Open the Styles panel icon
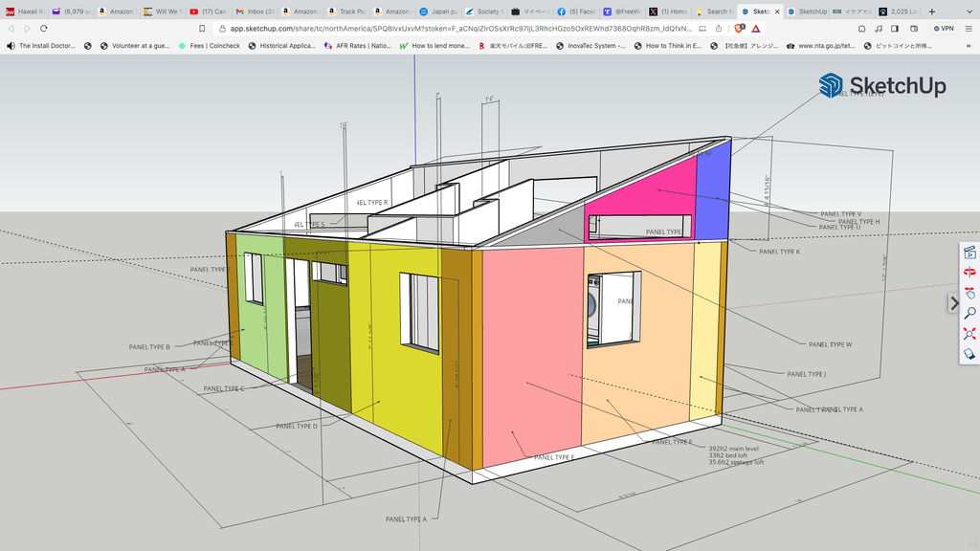980x551 pixels. click(x=969, y=354)
